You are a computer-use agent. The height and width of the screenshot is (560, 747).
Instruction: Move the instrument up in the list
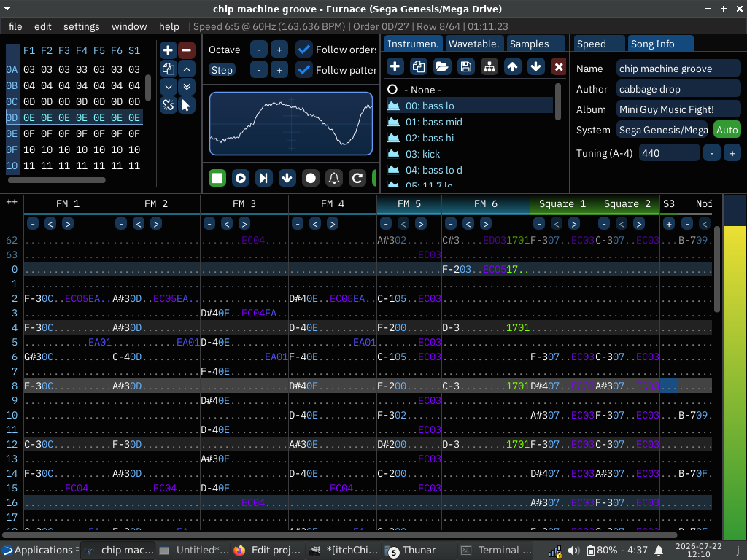point(513,66)
